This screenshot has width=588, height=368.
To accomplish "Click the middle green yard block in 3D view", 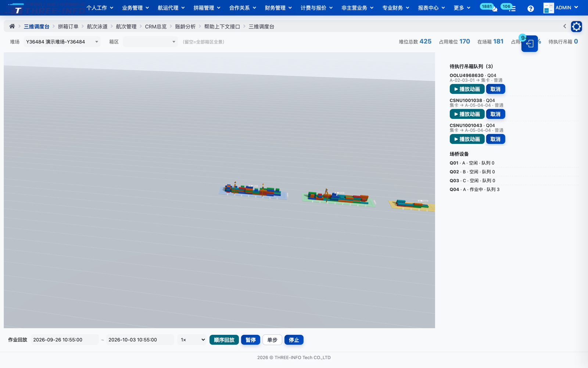I will [x=338, y=199].
